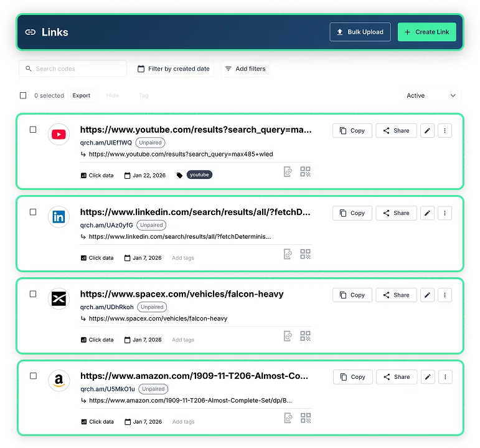480x448 pixels.
Task: Open QR code for SpaceX link
Action: pos(305,336)
